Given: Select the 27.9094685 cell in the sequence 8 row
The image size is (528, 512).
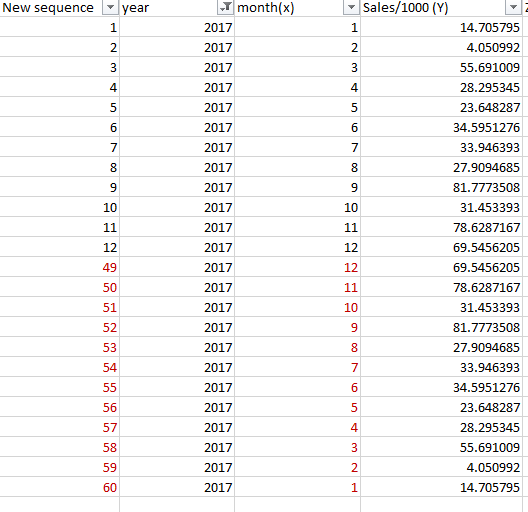Looking at the screenshot, I should pyautogui.click(x=441, y=167).
